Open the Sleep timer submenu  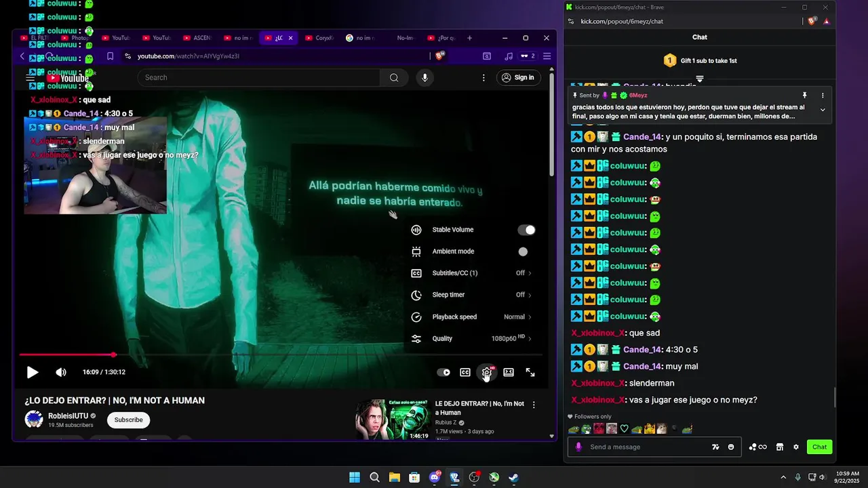[x=473, y=295]
